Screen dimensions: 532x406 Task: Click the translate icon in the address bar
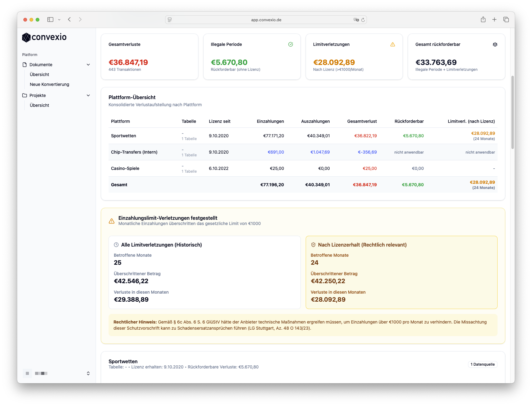point(356,20)
